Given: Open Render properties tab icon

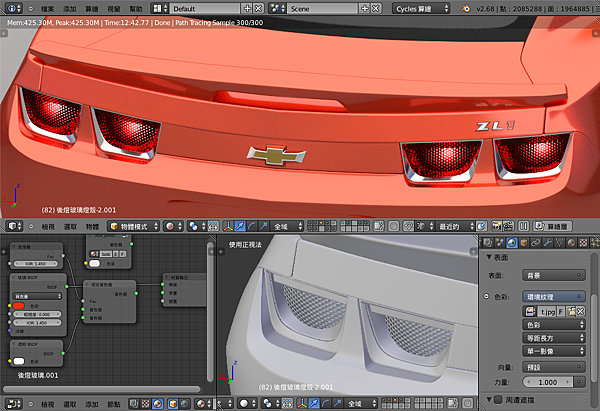Looking at the screenshot, I should [x=488, y=243].
